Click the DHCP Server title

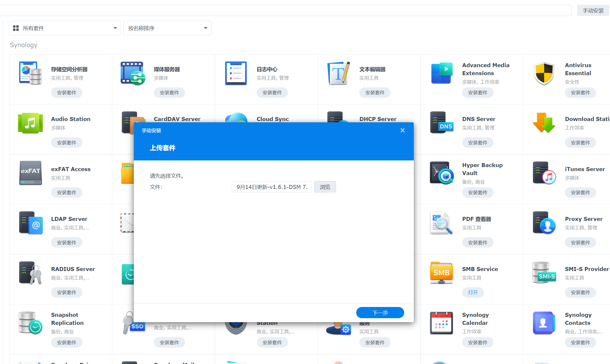[x=378, y=119]
